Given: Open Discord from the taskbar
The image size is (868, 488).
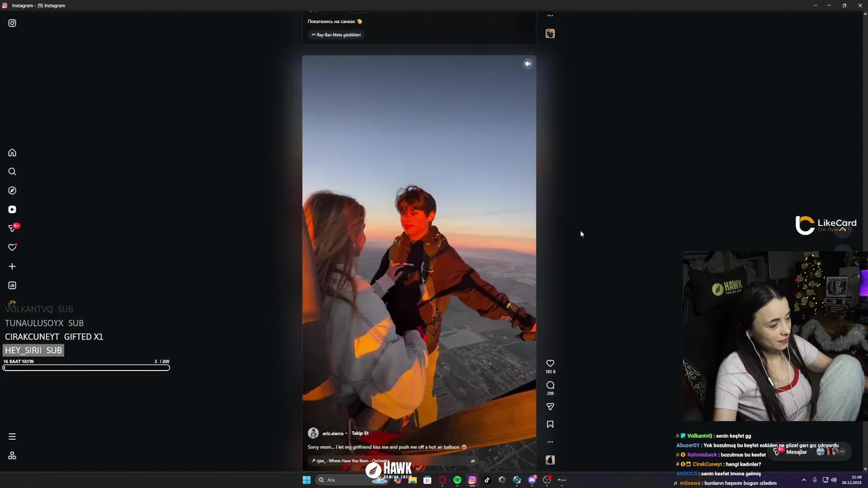Looking at the screenshot, I should pos(532,480).
